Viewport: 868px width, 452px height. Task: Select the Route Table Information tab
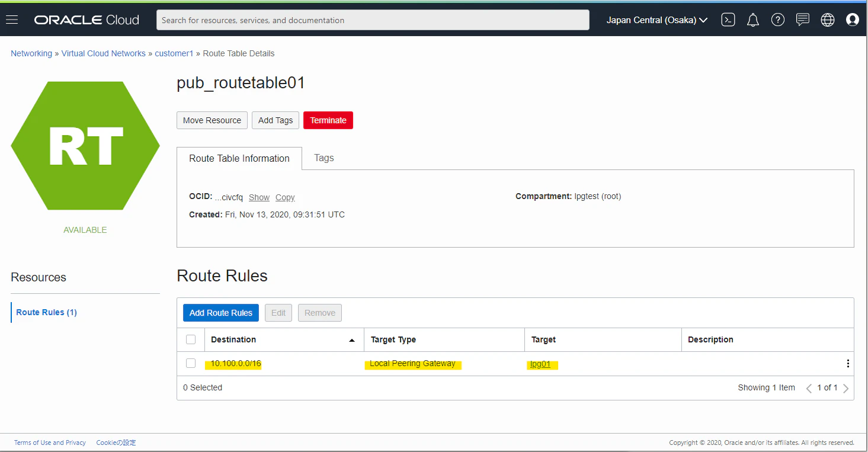pos(239,159)
